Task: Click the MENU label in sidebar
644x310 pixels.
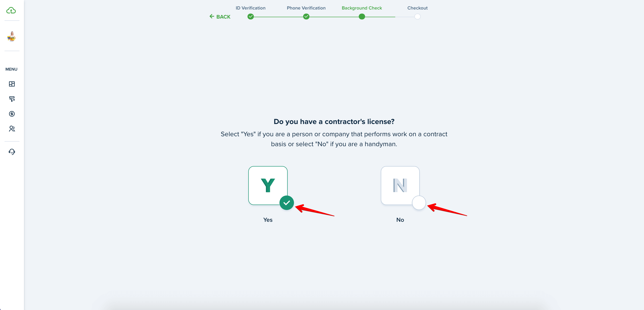Action: 12,69
